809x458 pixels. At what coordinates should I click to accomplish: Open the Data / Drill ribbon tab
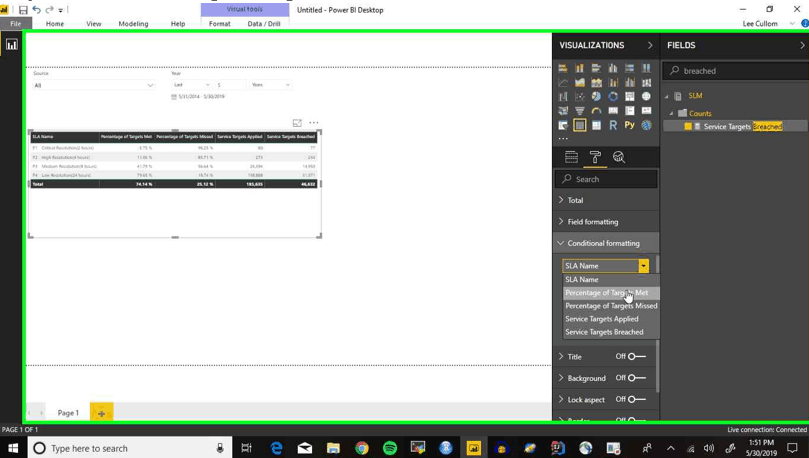coord(264,24)
